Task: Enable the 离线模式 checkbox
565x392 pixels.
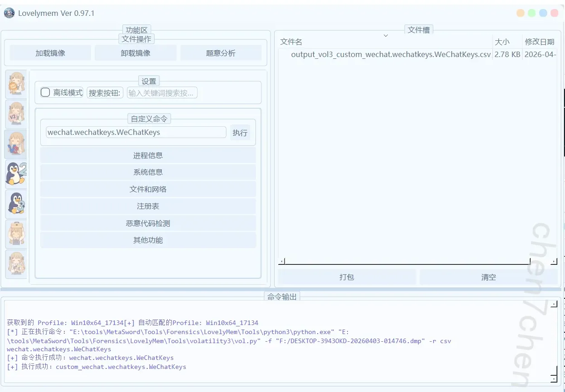Action: click(x=45, y=92)
